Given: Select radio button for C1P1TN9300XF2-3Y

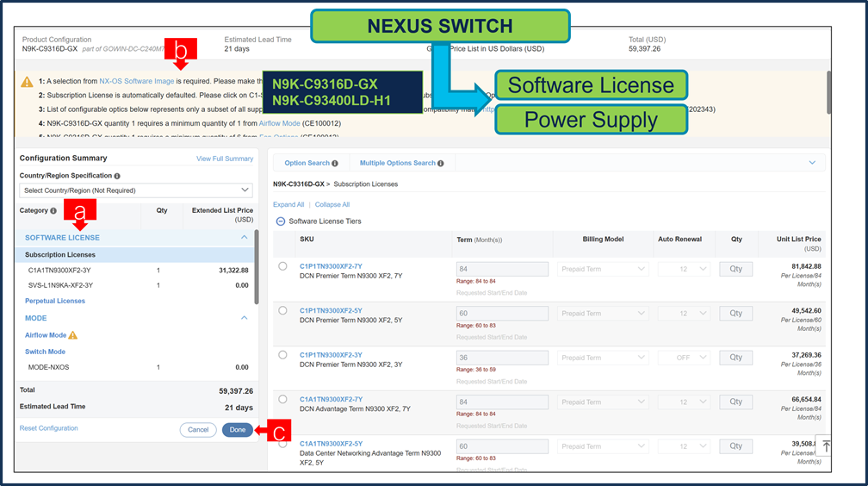Looking at the screenshot, I should click(282, 355).
